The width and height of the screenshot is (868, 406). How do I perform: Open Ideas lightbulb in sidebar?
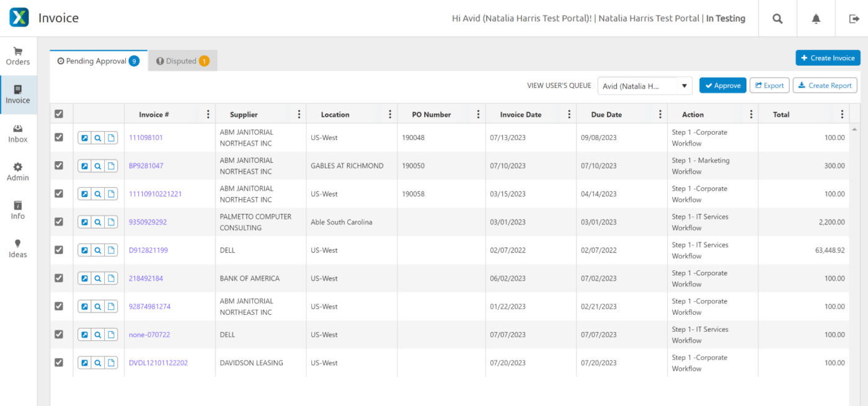pyautogui.click(x=18, y=249)
